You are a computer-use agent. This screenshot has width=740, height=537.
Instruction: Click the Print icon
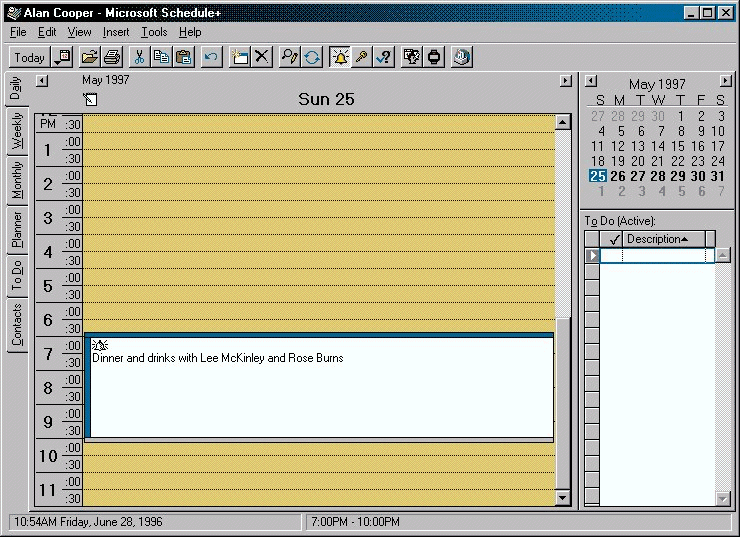coord(113,57)
